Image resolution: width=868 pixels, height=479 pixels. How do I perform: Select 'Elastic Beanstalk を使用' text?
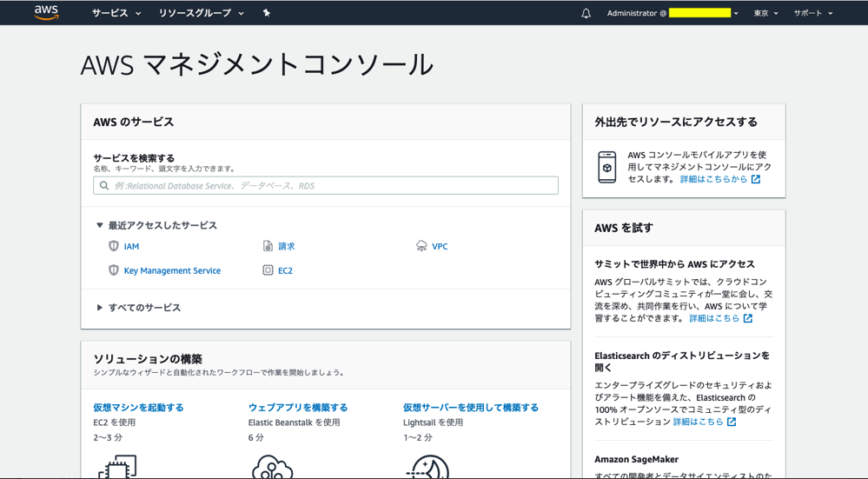point(294,422)
